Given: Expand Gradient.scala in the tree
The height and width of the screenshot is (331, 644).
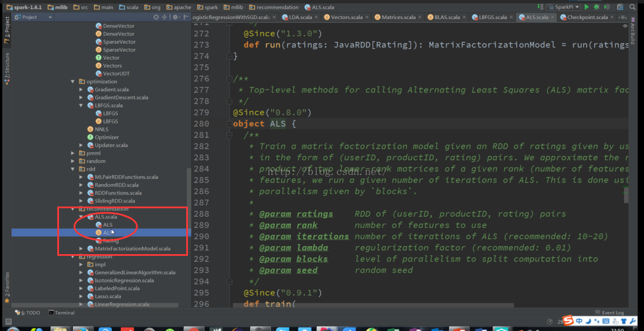Looking at the screenshot, I should pyautogui.click(x=81, y=89).
